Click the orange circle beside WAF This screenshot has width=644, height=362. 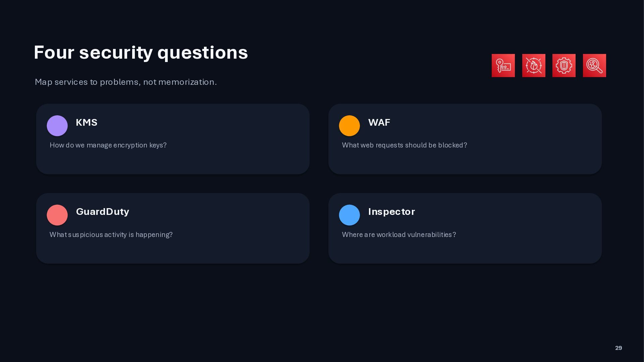coord(349,126)
